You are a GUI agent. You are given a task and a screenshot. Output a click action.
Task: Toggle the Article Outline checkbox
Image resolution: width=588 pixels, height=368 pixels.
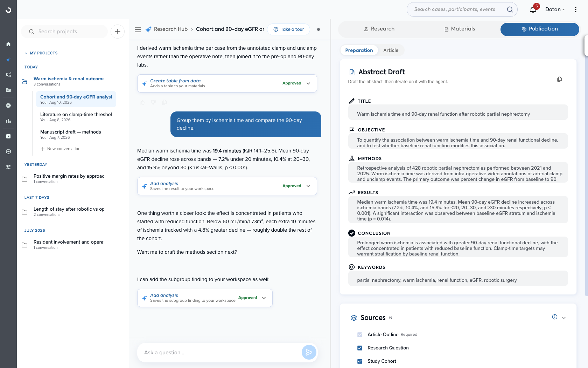click(360, 335)
